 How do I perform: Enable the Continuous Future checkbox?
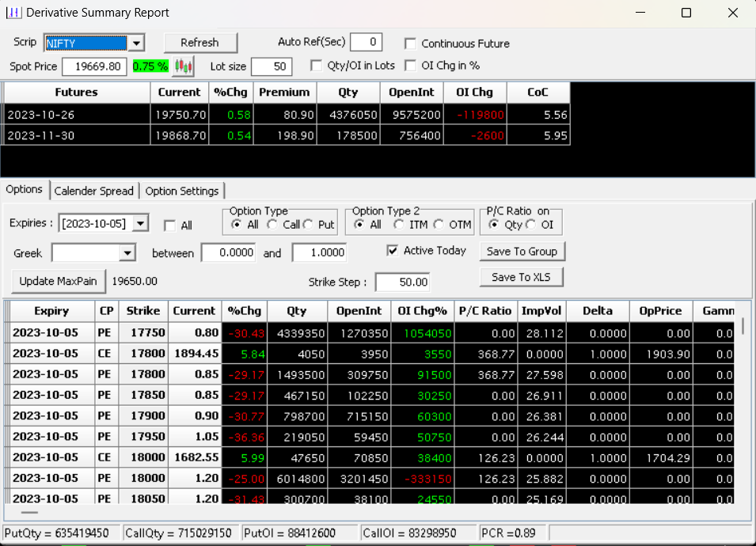coord(410,44)
